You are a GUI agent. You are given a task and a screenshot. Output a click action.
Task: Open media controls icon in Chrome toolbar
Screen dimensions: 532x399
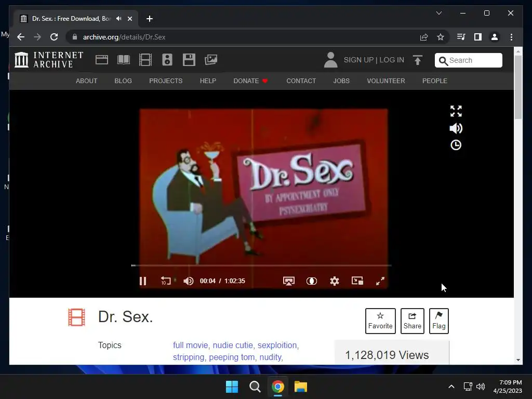coord(461,37)
